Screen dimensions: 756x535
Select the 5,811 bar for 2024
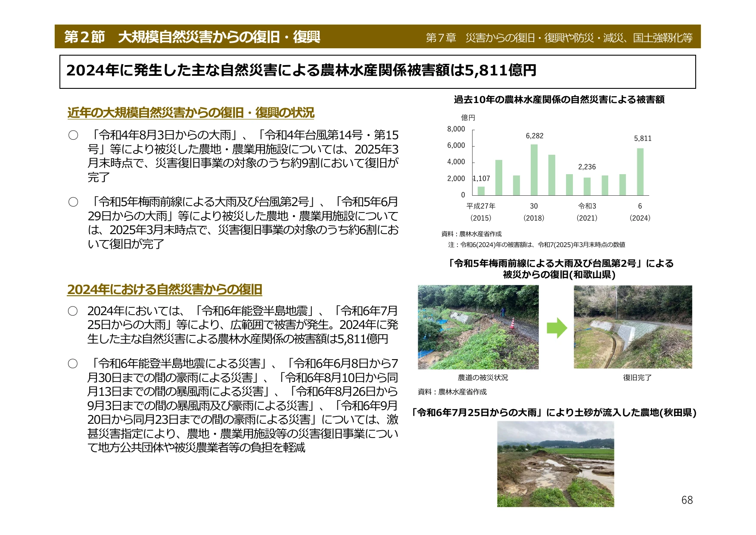640,172
